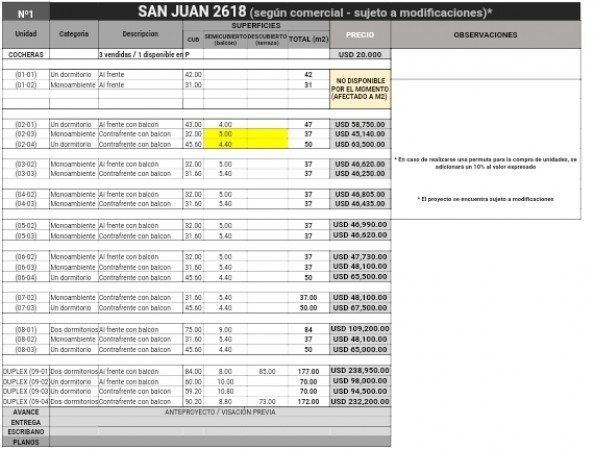Click price 'USD 98,000.00'

point(360,381)
